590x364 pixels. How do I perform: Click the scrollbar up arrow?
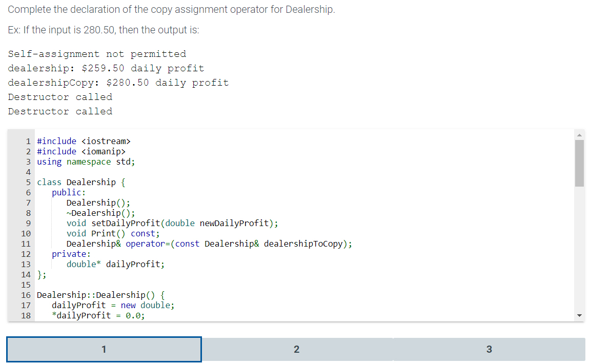point(579,134)
